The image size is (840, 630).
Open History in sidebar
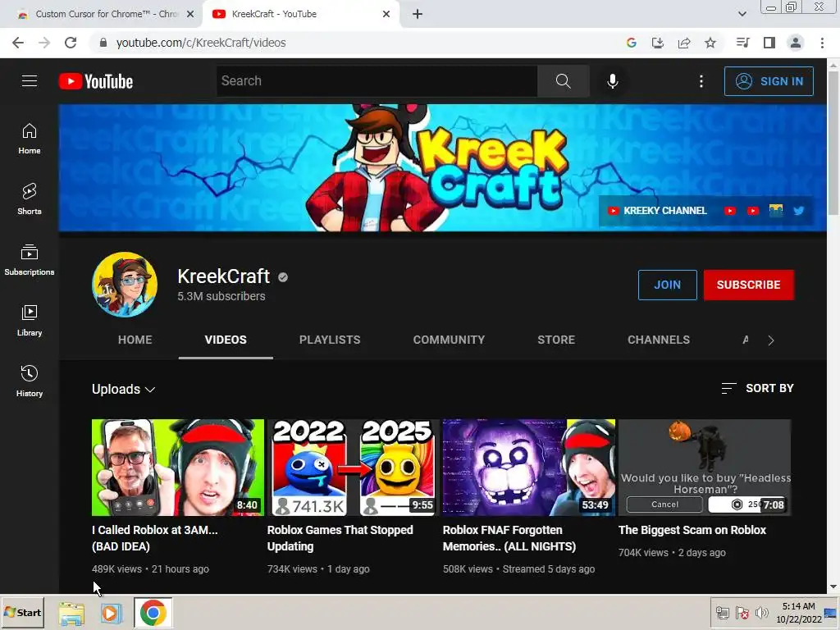30,381
